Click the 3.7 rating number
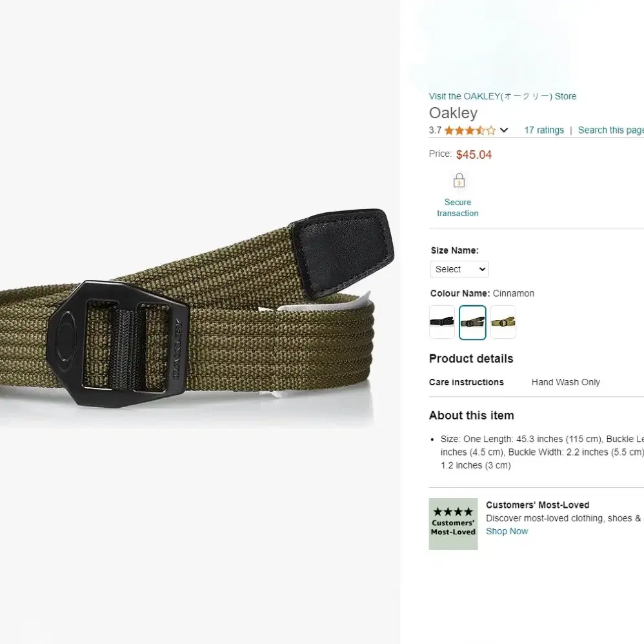Viewport: 644px width, 644px height. click(x=435, y=130)
